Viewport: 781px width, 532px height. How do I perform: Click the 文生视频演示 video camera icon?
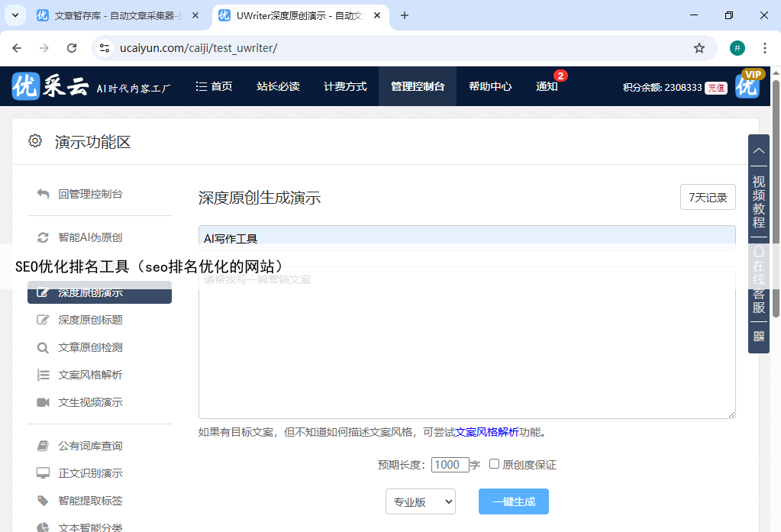(x=44, y=402)
